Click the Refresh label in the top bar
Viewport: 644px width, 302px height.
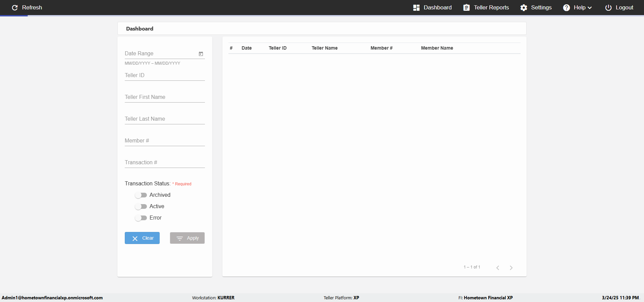pyautogui.click(x=32, y=7)
